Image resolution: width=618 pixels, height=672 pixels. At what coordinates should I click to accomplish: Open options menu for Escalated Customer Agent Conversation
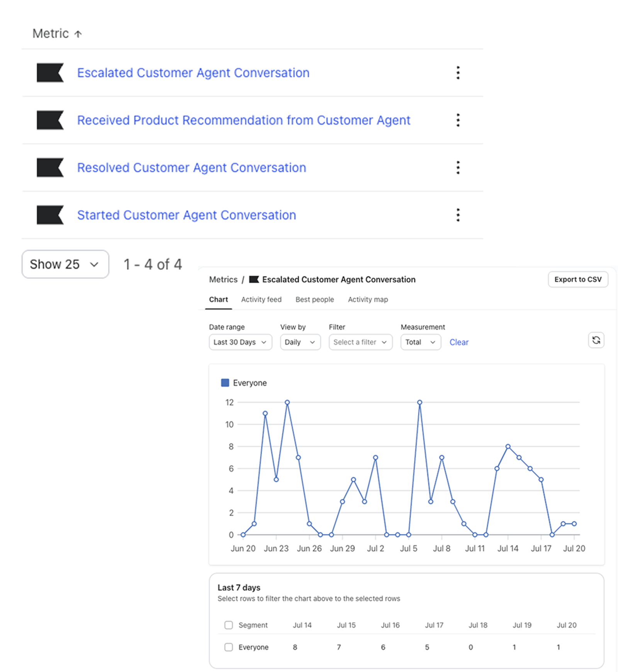click(x=458, y=73)
